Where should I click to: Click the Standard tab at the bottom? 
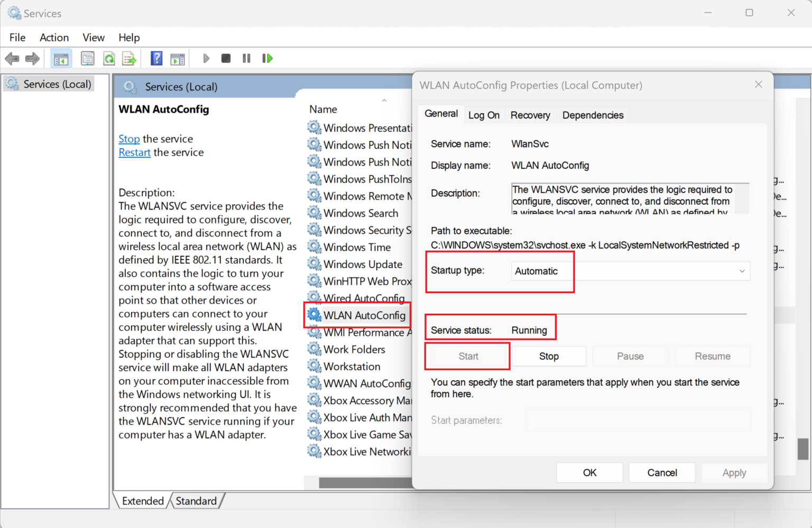click(x=196, y=501)
